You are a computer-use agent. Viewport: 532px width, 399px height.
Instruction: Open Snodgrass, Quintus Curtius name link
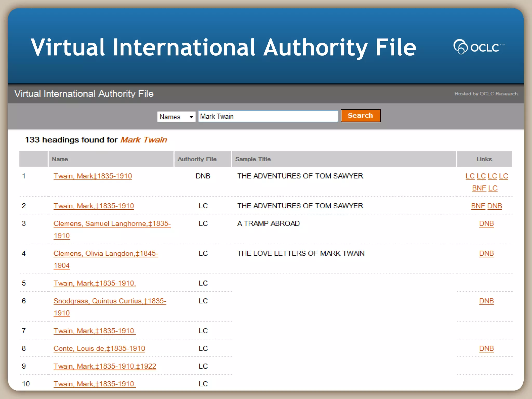tap(110, 307)
